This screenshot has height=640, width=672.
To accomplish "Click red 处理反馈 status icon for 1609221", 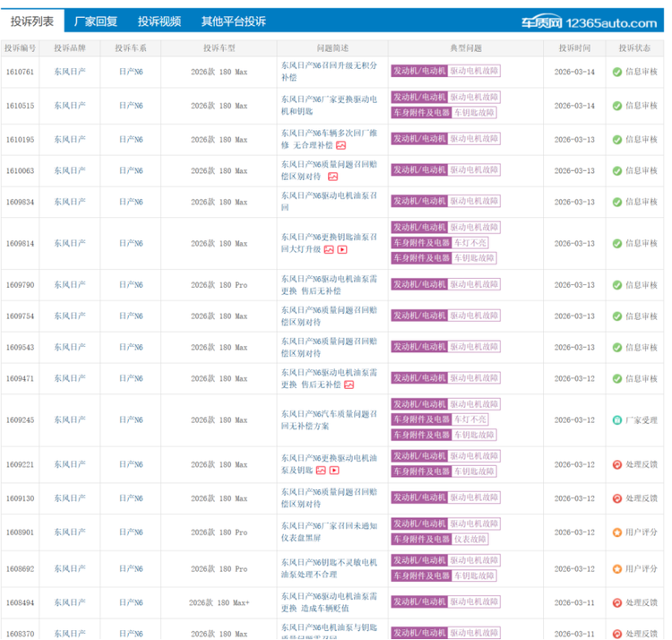I will (x=616, y=464).
